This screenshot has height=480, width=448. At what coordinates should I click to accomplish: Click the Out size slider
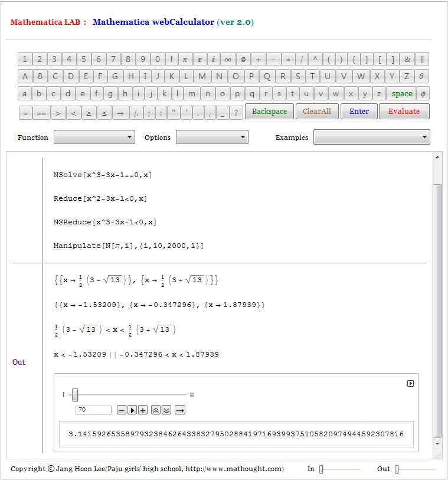415,469
